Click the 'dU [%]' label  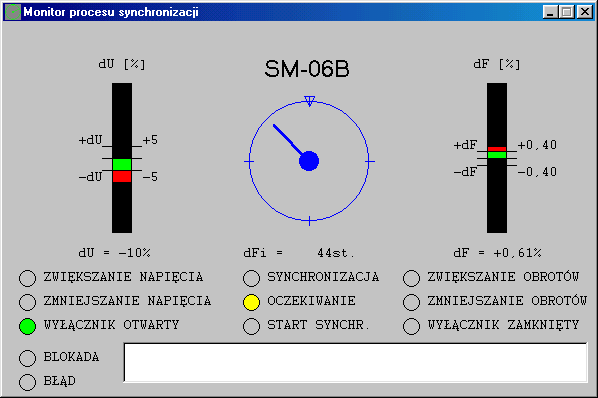[x=122, y=64]
